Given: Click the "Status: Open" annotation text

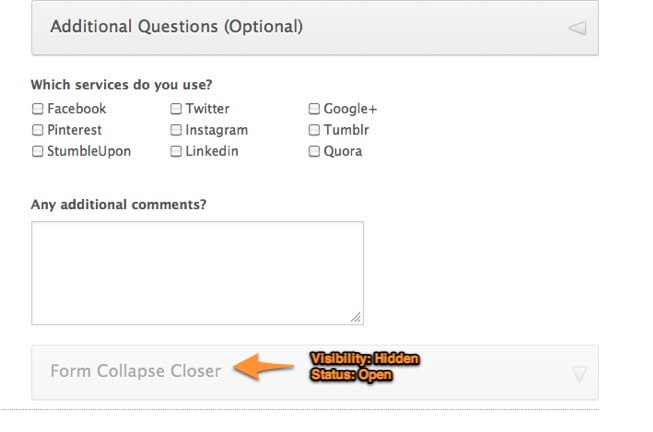Looking at the screenshot, I should click(350, 375).
